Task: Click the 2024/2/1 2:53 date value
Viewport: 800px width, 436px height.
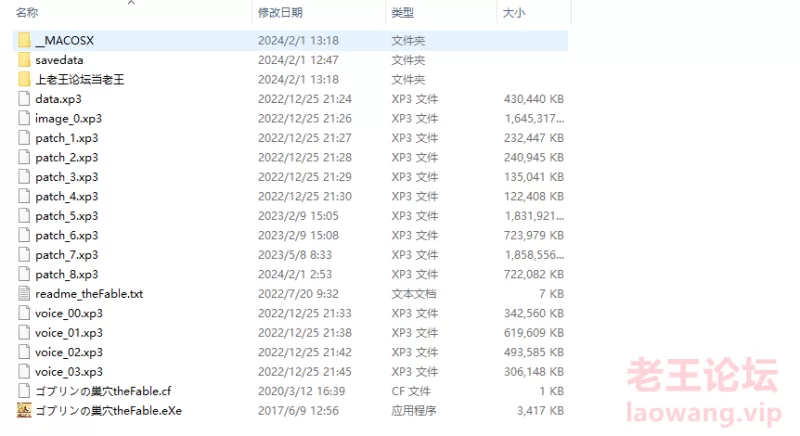Action: click(x=295, y=274)
